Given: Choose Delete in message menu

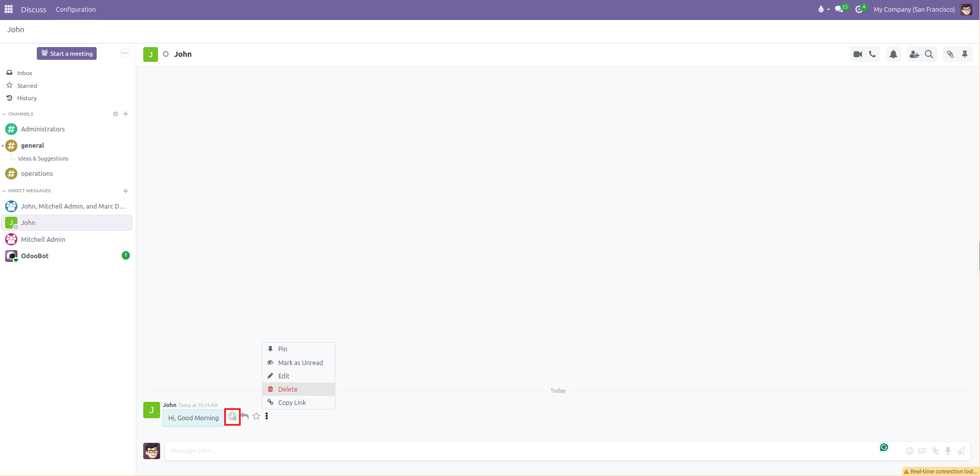Looking at the screenshot, I should click(299, 389).
